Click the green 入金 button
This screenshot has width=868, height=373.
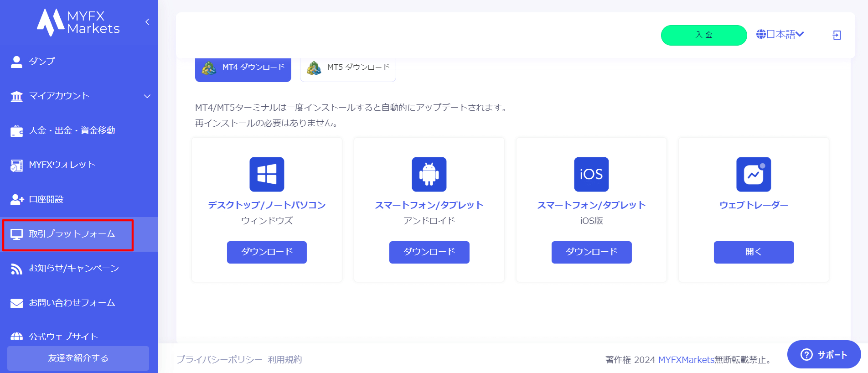(x=704, y=35)
